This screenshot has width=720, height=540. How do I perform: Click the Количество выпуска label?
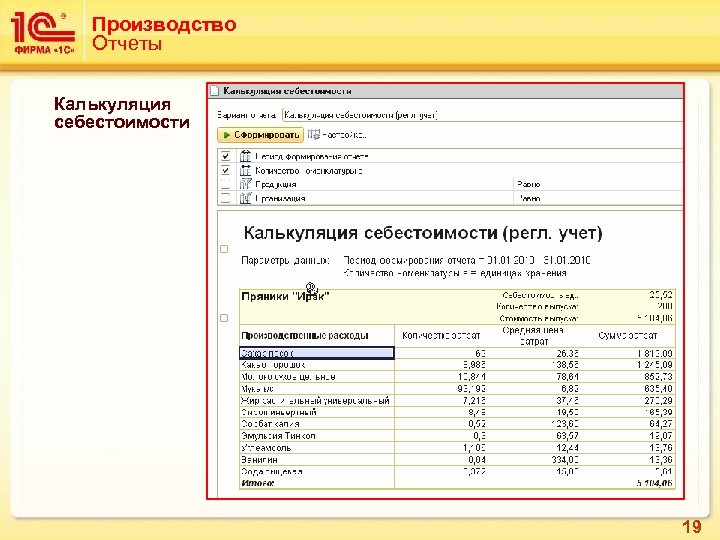pyautogui.click(x=537, y=307)
